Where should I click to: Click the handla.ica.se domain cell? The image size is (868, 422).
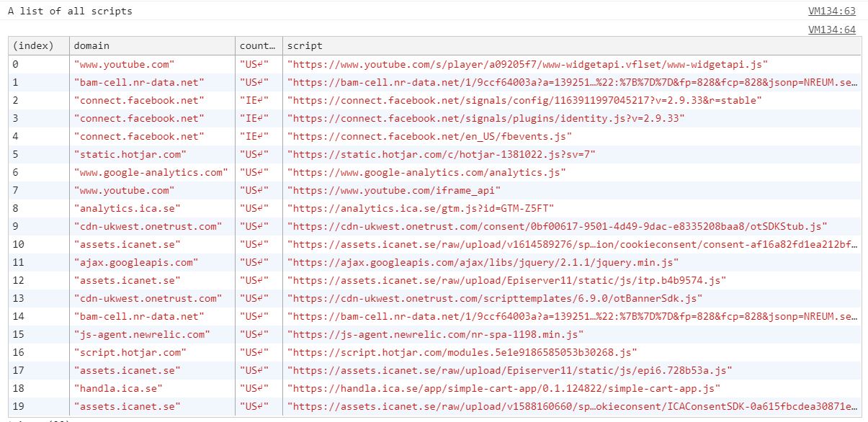(118, 388)
